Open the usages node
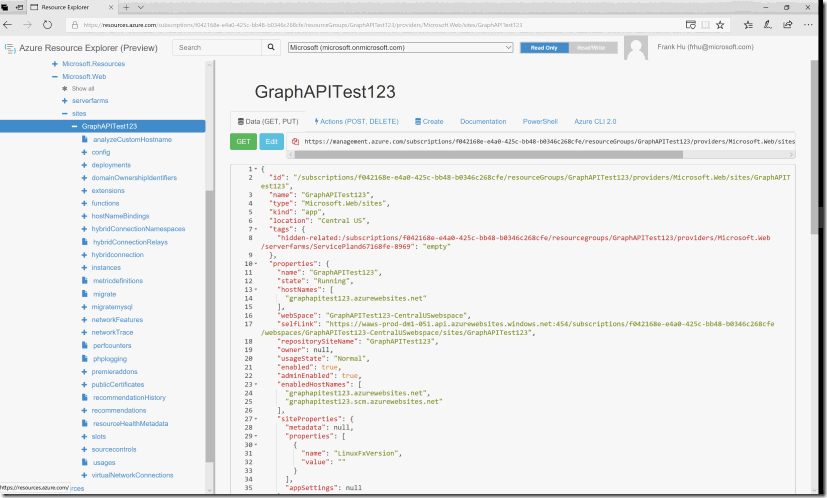The height and width of the screenshot is (498, 827). click(x=104, y=463)
